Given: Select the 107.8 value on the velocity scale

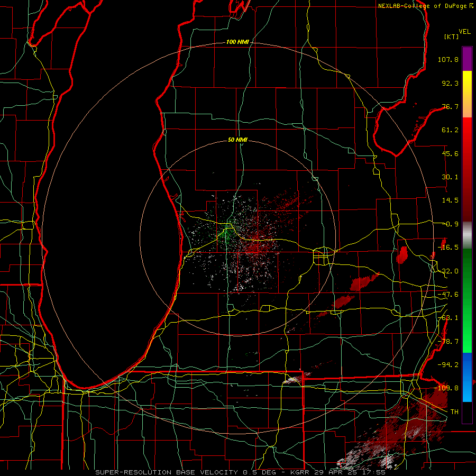Looking at the screenshot, I should (x=448, y=59).
